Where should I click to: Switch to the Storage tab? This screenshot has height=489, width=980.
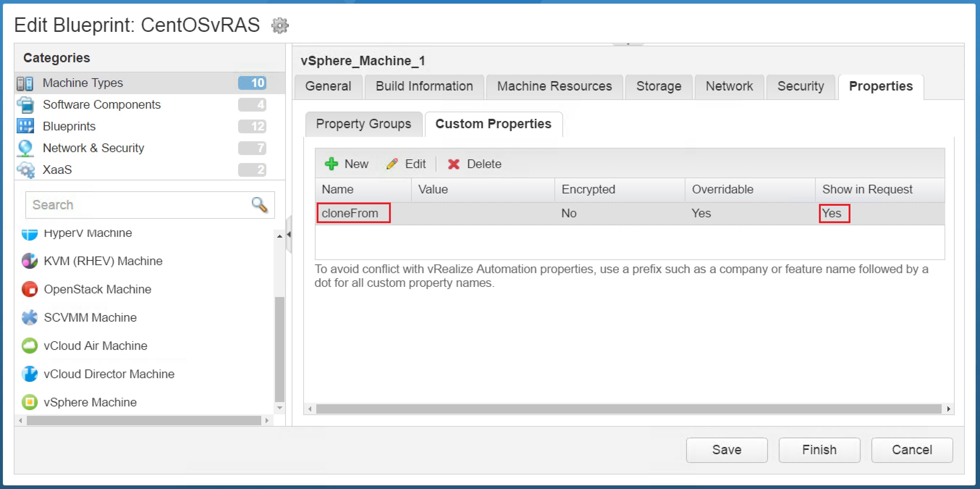(x=659, y=86)
